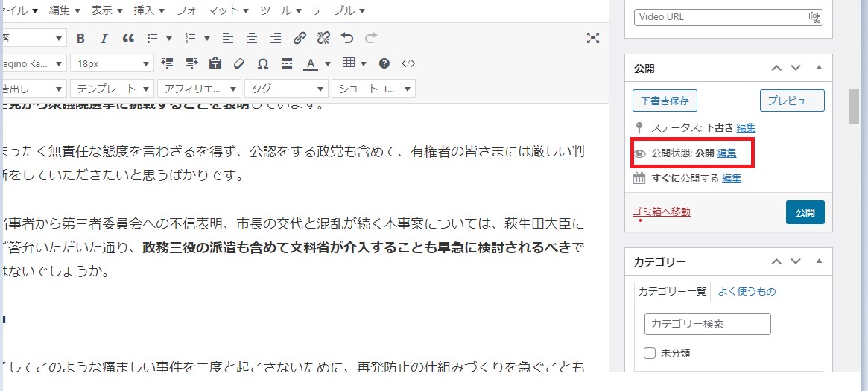Open the text color picker arrow
The height and width of the screenshot is (391, 868).
[x=327, y=63]
